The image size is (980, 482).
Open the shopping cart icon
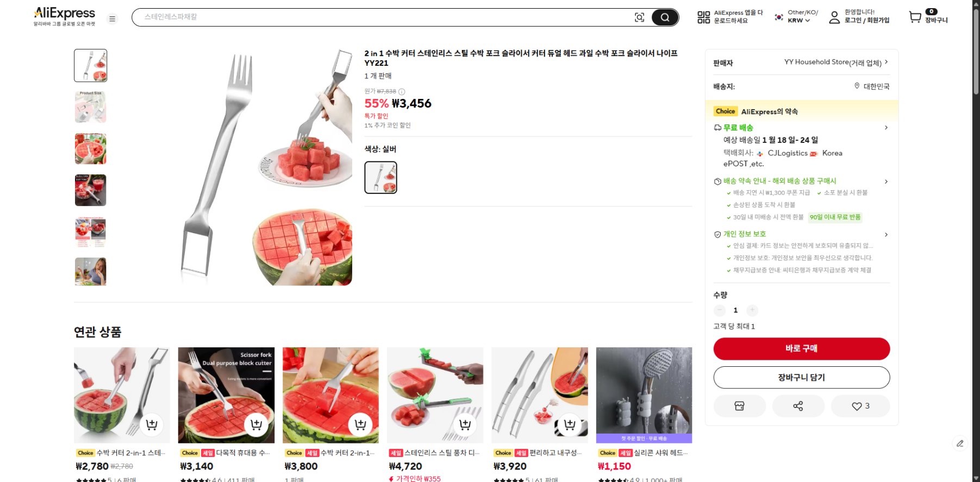coord(915,17)
